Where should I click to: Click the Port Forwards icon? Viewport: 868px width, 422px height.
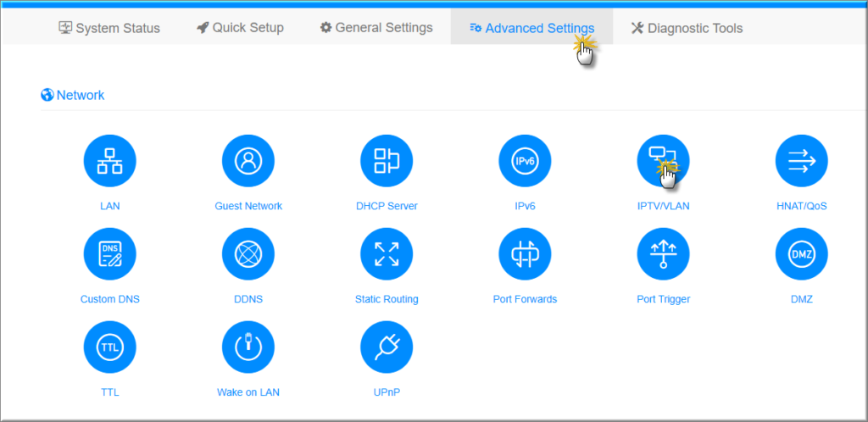[525, 254]
